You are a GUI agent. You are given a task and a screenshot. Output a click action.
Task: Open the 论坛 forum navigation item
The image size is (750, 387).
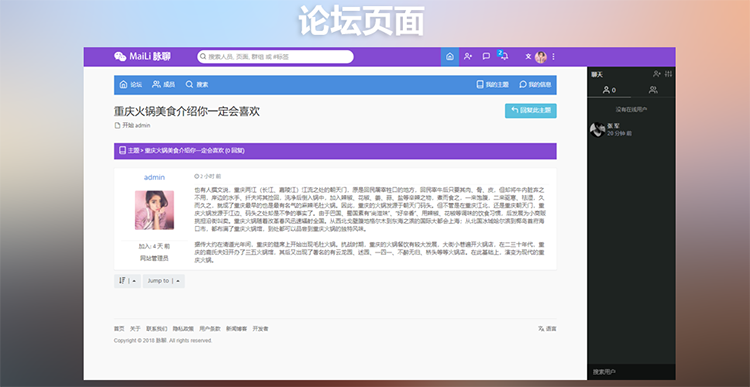click(131, 85)
